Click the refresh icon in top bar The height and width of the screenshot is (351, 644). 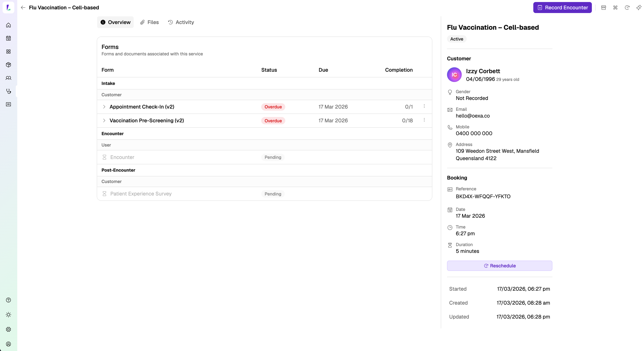pos(627,8)
